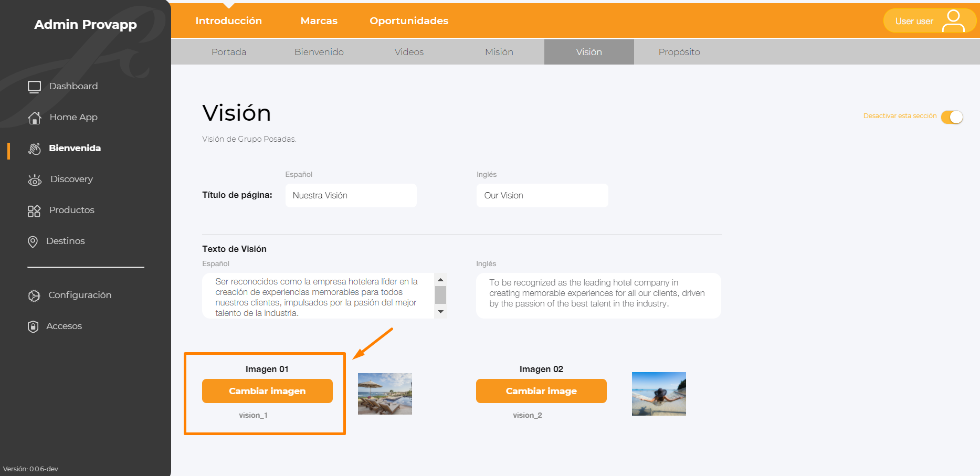Click Cambiar image for Imagen 02

click(x=541, y=391)
